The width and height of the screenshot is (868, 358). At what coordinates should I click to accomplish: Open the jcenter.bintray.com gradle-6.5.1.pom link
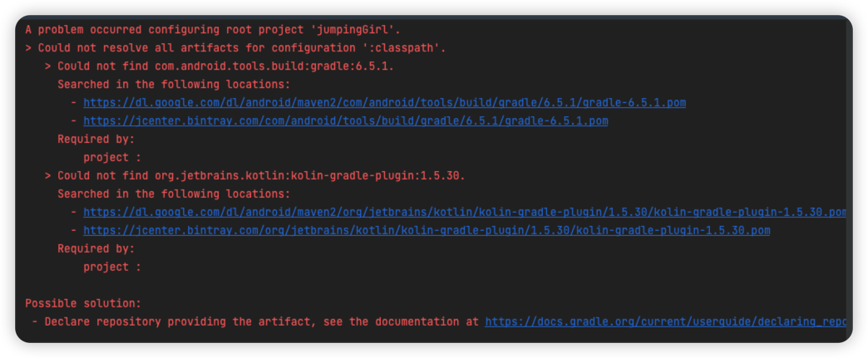pos(345,120)
